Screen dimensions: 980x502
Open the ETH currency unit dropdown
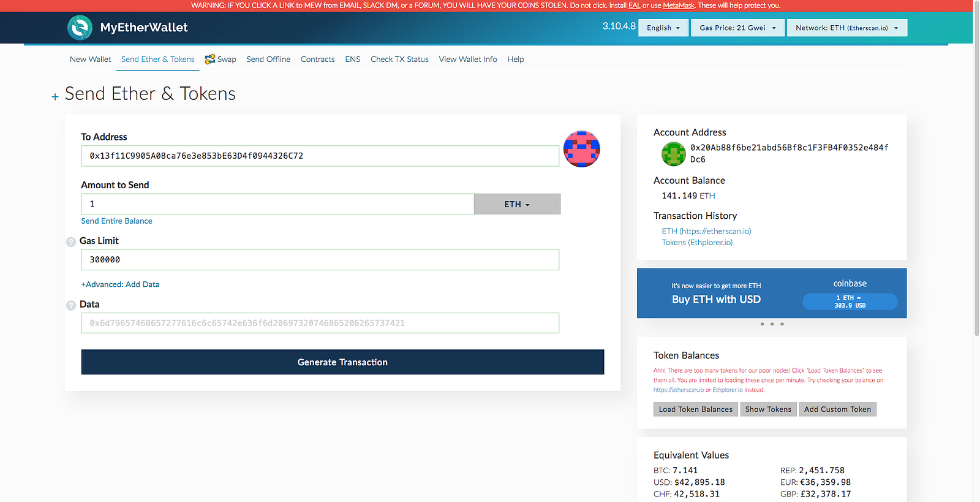click(517, 204)
